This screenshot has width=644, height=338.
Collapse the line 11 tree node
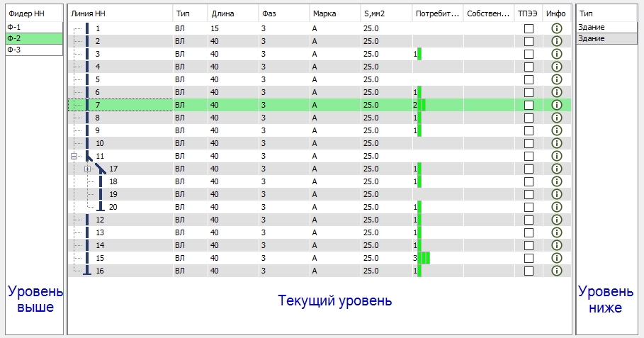(74, 156)
